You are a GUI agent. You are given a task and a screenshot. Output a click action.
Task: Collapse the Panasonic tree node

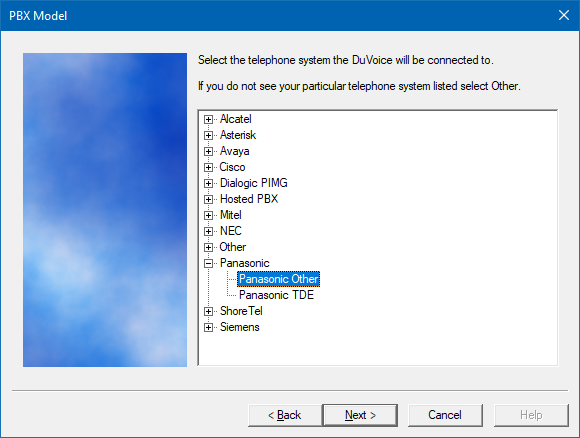(208, 263)
